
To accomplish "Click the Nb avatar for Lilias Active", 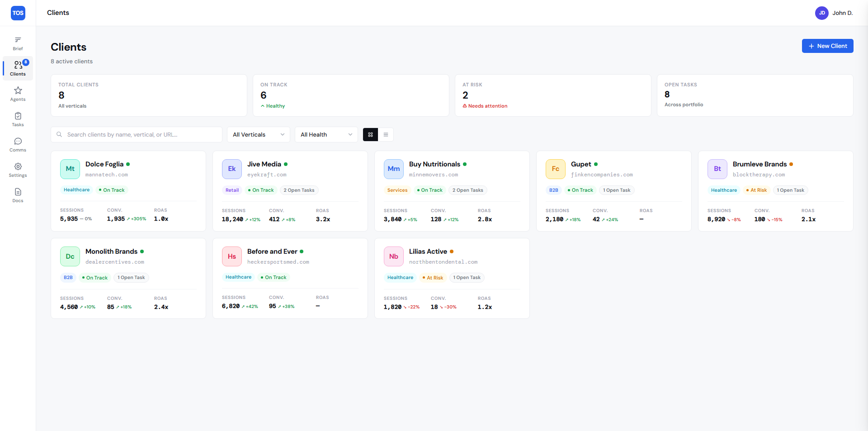I will pos(394,256).
